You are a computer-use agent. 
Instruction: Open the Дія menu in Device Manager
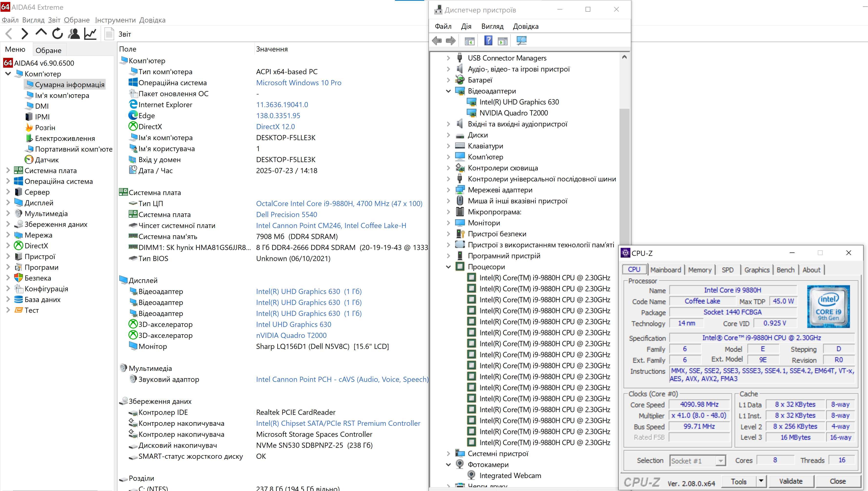[x=466, y=26]
